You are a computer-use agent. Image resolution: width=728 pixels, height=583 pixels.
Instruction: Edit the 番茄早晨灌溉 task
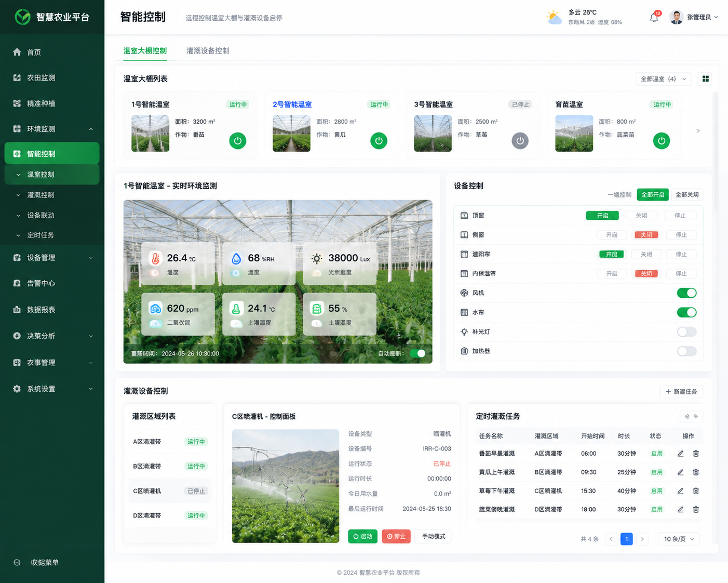tap(680, 454)
